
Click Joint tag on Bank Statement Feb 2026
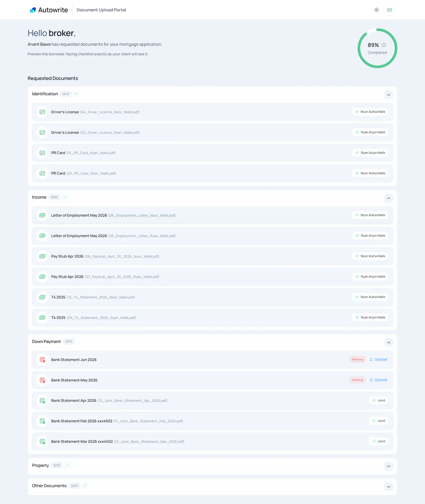[x=379, y=421]
